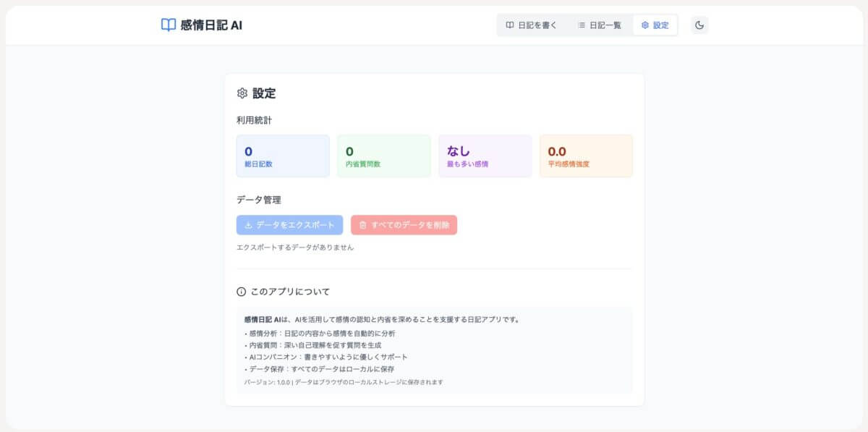Viewport: 868px width, 432px height.
Task: Click the download icon on export button
Action: 248,225
